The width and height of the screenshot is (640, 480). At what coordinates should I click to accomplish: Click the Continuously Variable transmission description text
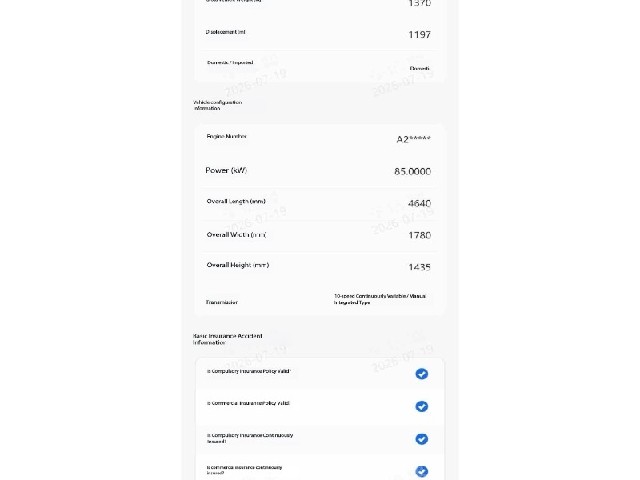[380, 299]
